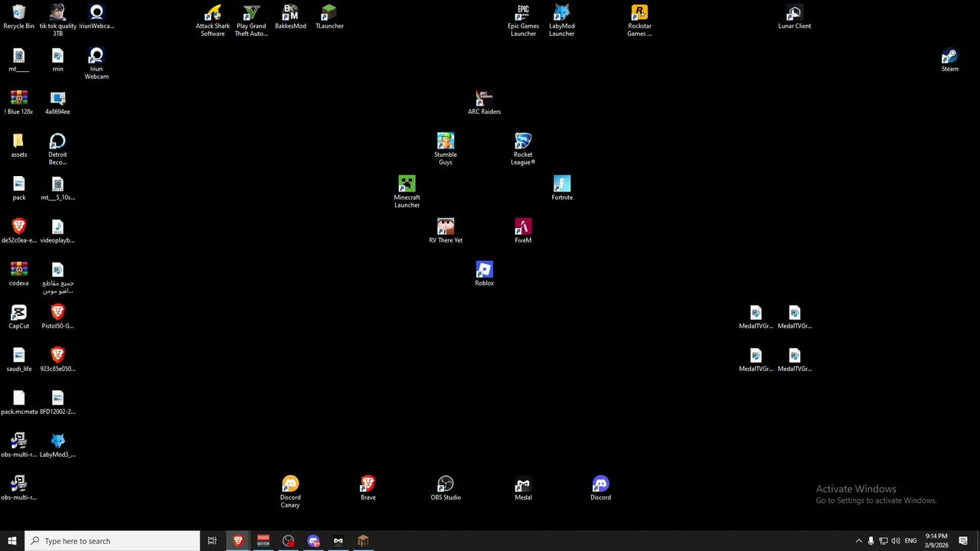
Task: Select the Arabic-named file جميع مقاطع
Action: pyautogui.click(x=57, y=278)
